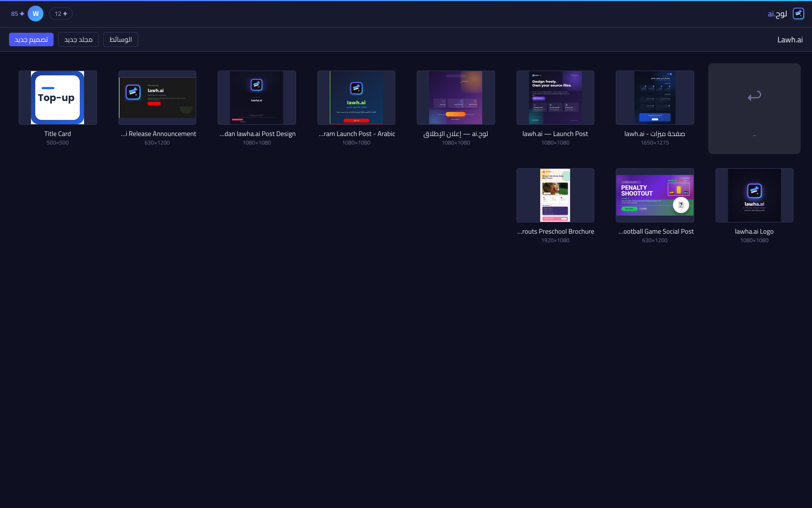Screen dimensions: 812x508
Task: Open the Release Announcement design thumbnail
Action: click(157, 97)
